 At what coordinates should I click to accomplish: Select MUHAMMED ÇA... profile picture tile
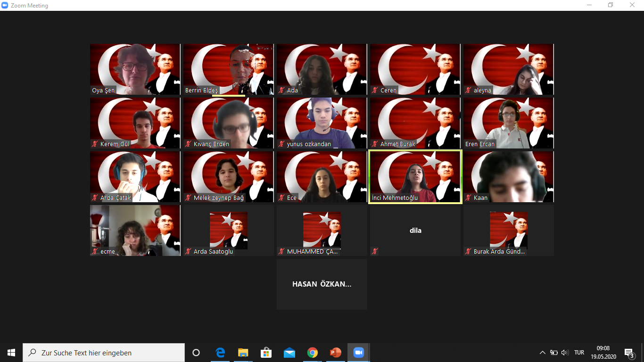point(322,230)
